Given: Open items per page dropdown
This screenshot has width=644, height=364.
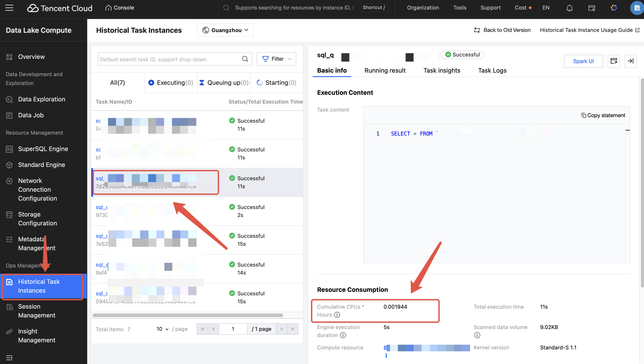Looking at the screenshot, I should 163,329.
